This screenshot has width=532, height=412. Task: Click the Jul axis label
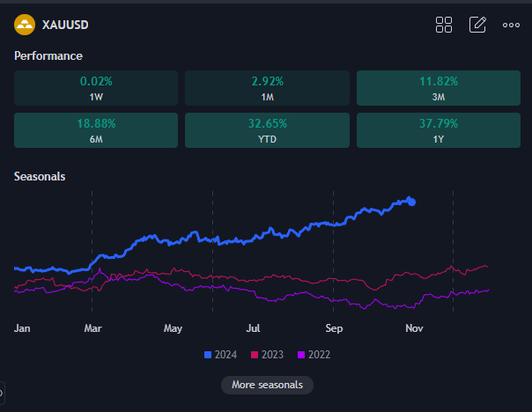click(253, 328)
